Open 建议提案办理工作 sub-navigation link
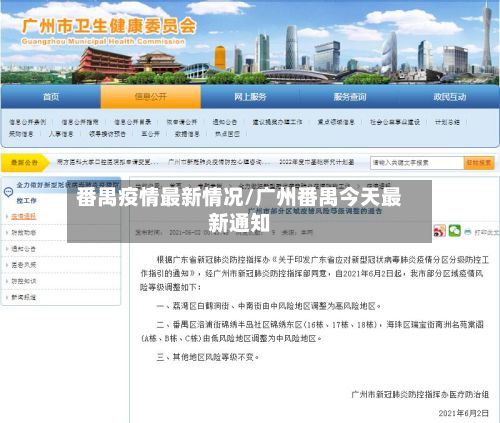 click(277, 122)
